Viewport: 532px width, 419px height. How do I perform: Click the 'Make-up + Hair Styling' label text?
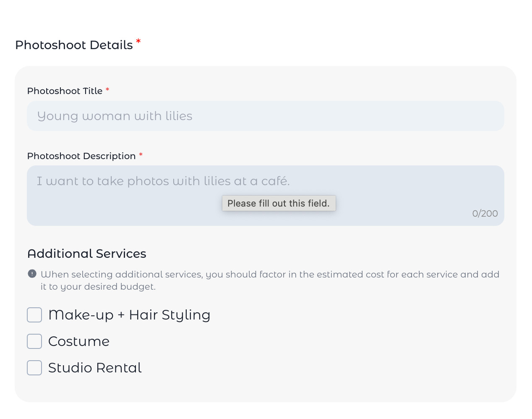pyautogui.click(x=129, y=315)
